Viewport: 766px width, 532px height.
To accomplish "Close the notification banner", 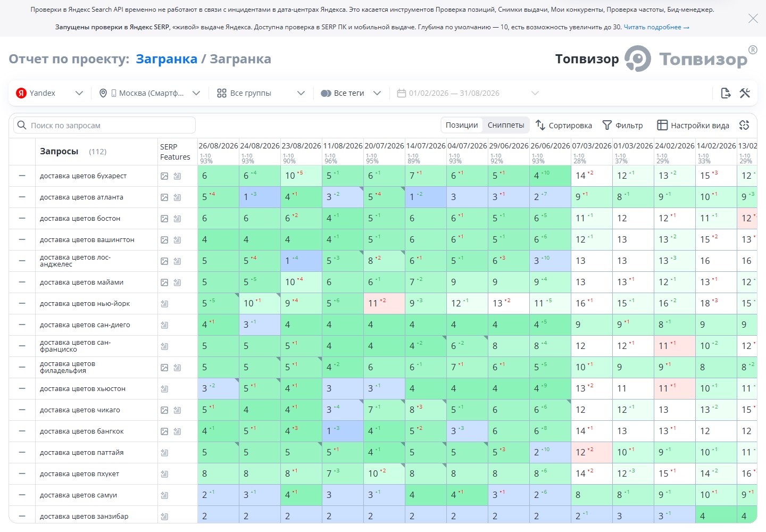I will 753,19.
